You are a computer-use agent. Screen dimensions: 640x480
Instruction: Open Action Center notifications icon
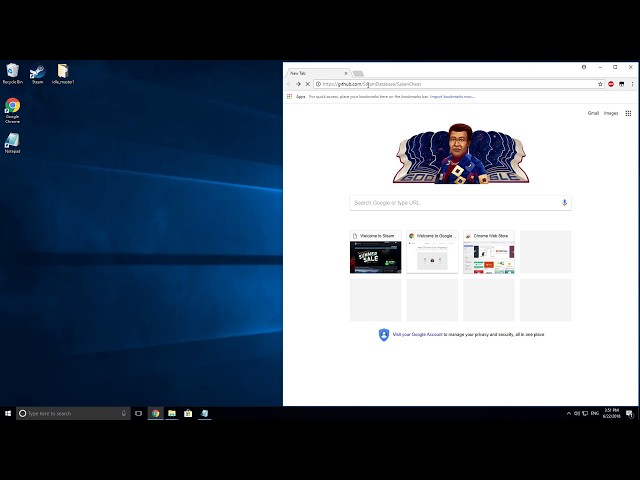tap(630, 413)
